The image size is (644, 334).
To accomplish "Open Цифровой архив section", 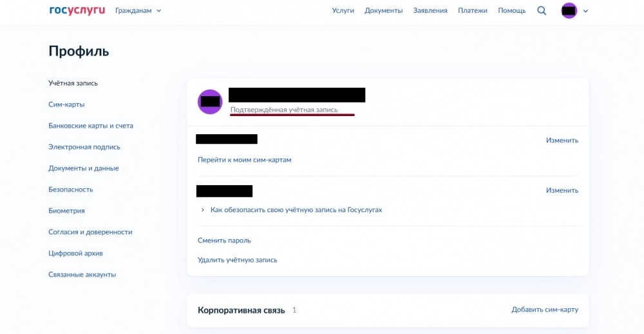I will pos(75,253).
